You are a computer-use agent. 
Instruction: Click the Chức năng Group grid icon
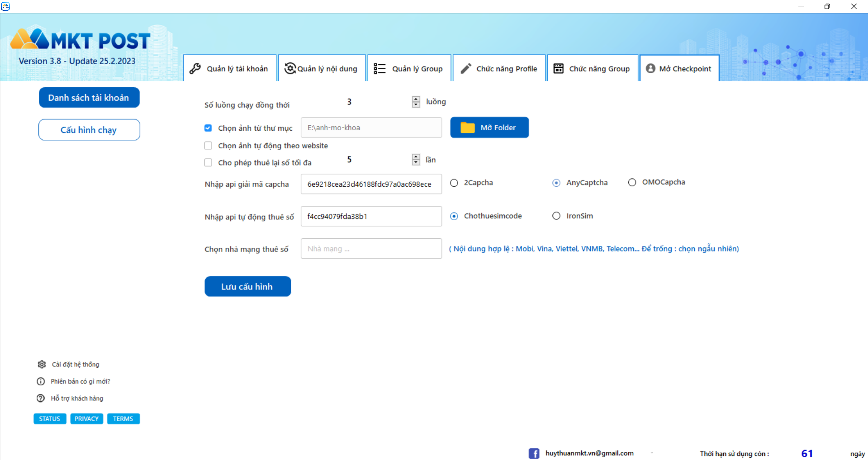point(559,69)
